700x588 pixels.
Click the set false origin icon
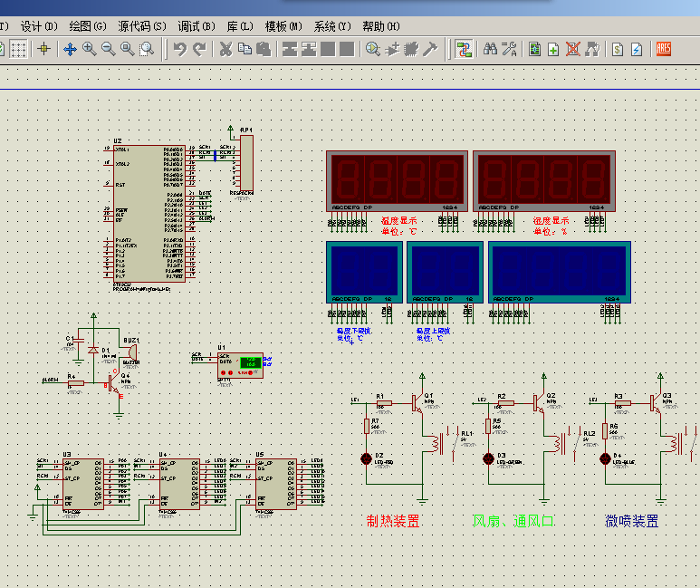coord(43,49)
